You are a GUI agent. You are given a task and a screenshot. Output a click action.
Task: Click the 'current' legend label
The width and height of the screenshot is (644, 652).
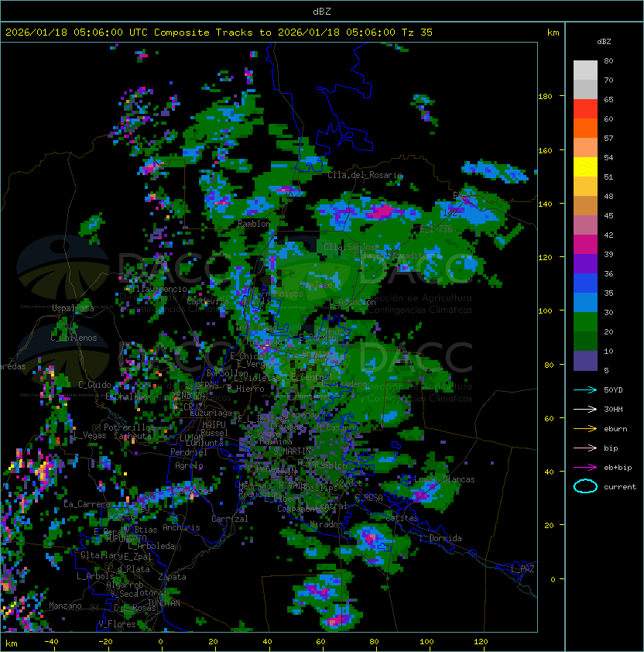pyautogui.click(x=620, y=487)
